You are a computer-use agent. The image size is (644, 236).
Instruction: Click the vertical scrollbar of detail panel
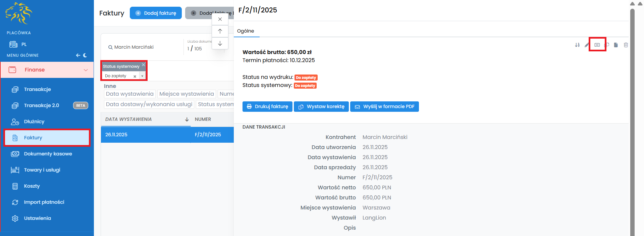coord(632,121)
